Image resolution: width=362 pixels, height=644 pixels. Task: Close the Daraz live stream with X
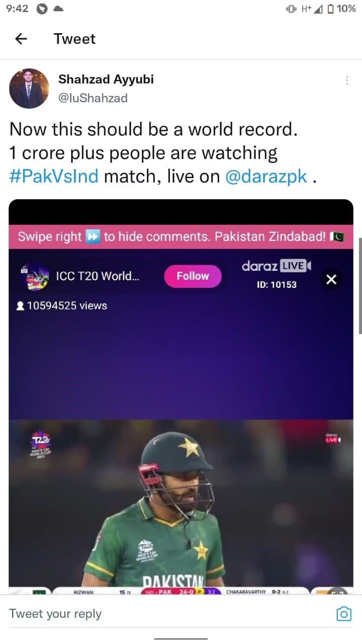331,279
